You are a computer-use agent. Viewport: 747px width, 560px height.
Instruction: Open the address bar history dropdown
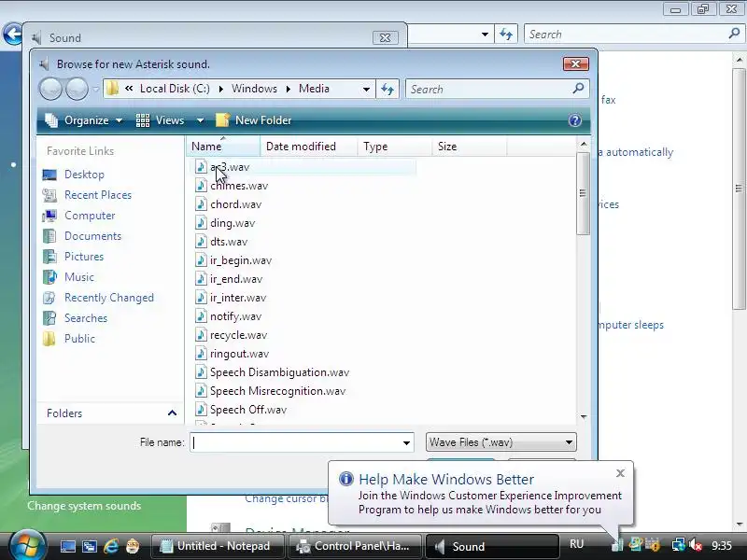tap(366, 89)
